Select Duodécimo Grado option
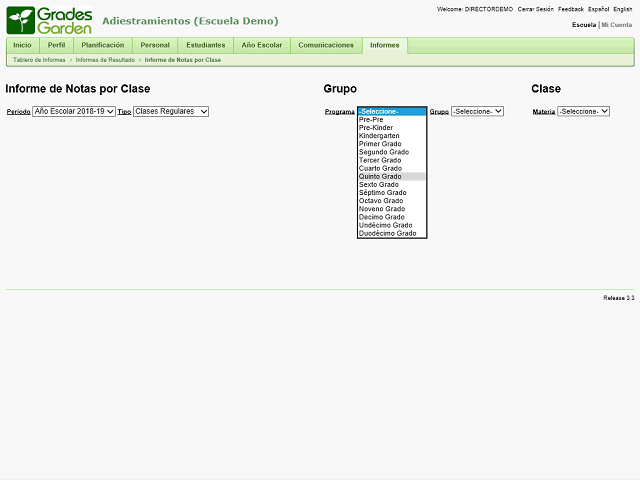 point(387,234)
